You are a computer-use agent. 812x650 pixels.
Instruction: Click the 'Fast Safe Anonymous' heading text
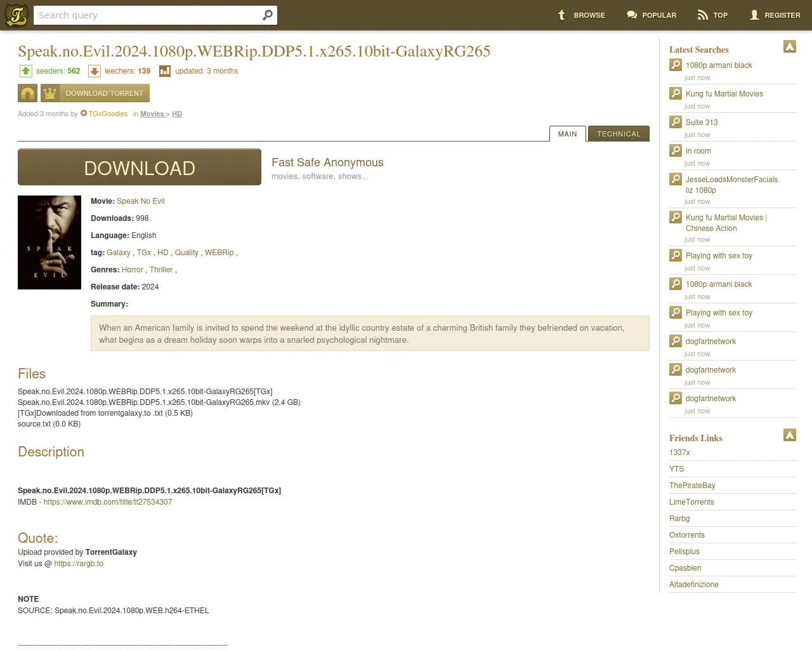(327, 162)
